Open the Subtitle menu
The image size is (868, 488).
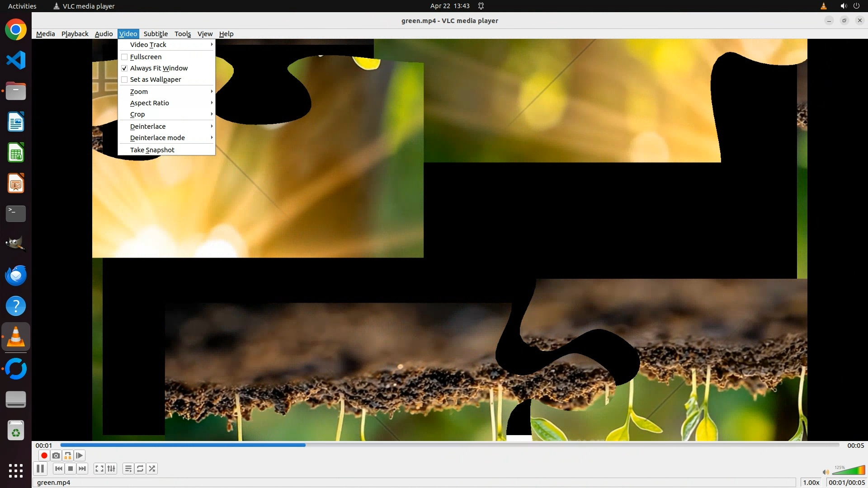[156, 34]
